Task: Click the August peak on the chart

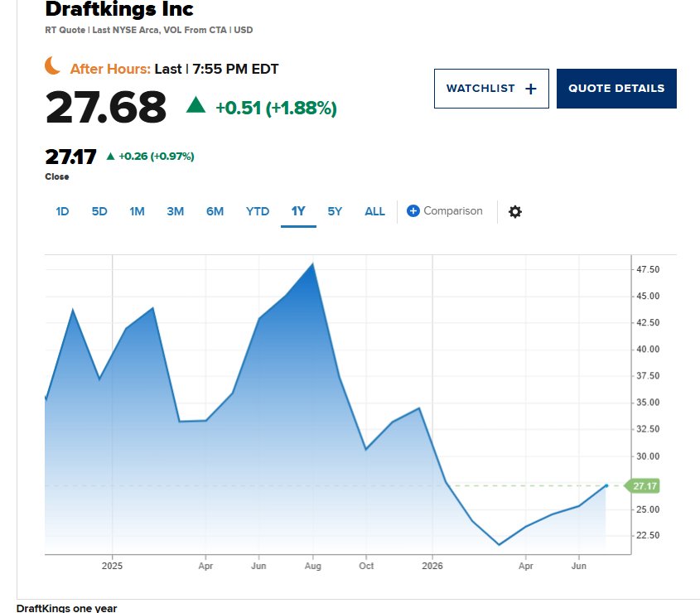Action: (313, 263)
